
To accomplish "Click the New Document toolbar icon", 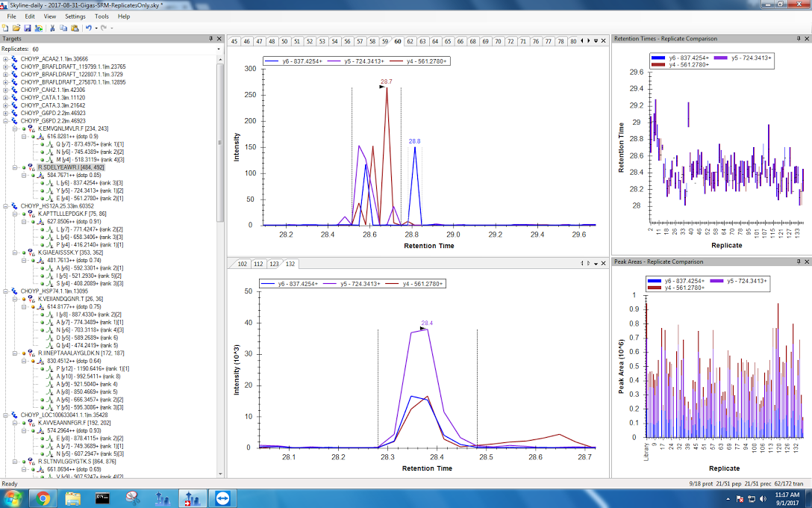I will pyautogui.click(x=6, y=28).
